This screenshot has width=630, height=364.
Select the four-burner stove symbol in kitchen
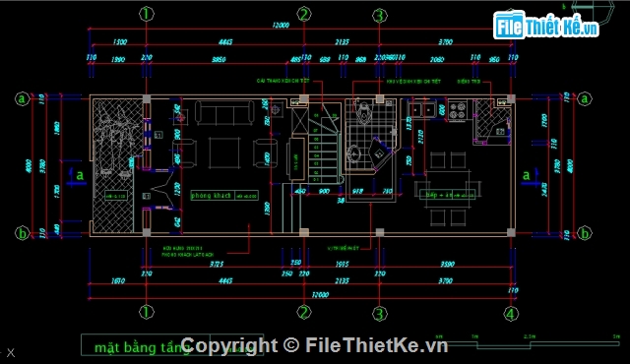pos(458,110)
